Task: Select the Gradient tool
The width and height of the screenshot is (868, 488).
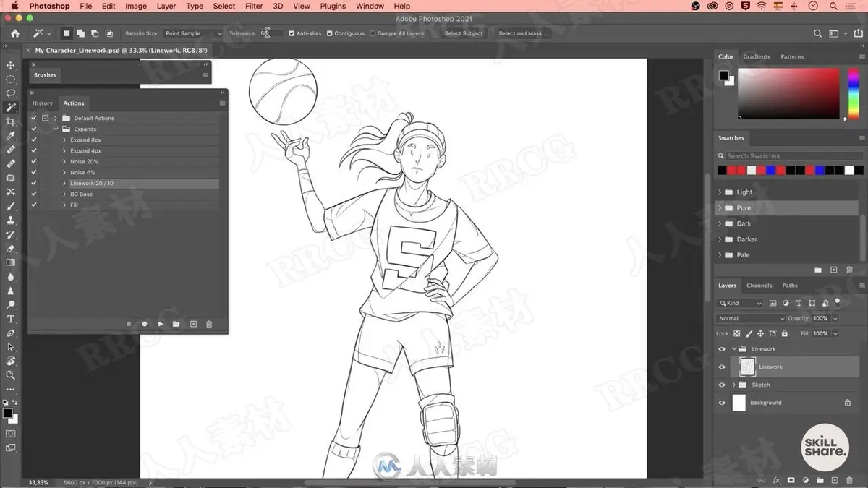Action: (x=11, y=262)
